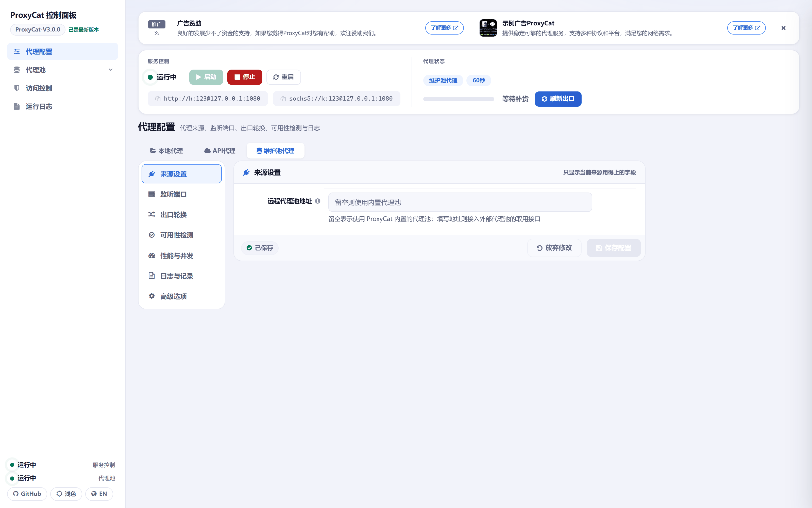Open 高级选项 settings section
Image resolution: width=812 pixels, height=508 pixels.
[181, 296]
